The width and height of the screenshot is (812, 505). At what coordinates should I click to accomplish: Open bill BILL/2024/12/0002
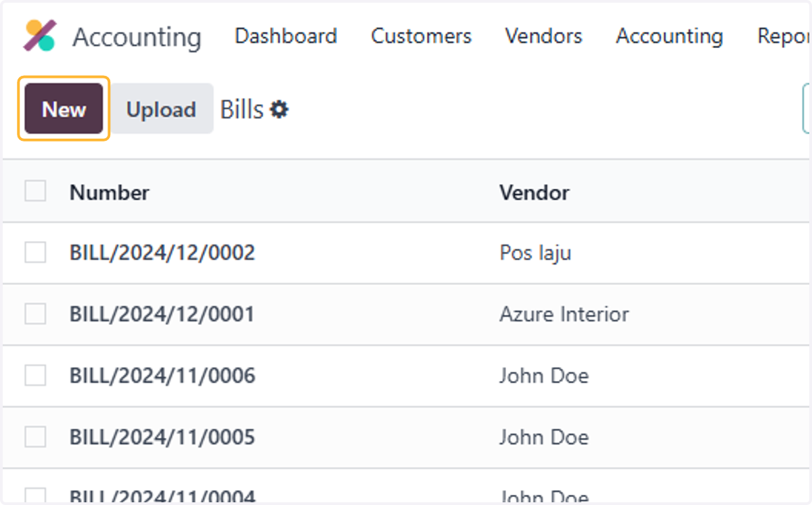(162, 253)
